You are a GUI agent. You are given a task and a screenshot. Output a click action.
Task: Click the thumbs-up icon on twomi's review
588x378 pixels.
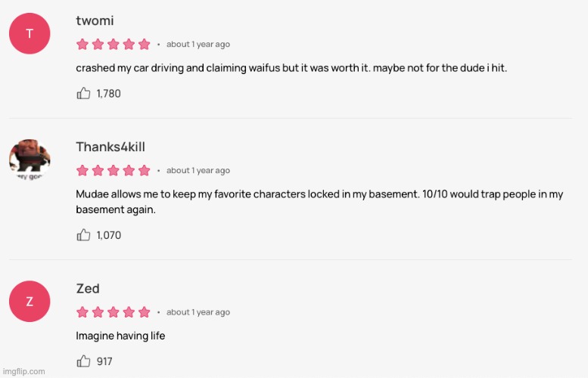(83, 94)
